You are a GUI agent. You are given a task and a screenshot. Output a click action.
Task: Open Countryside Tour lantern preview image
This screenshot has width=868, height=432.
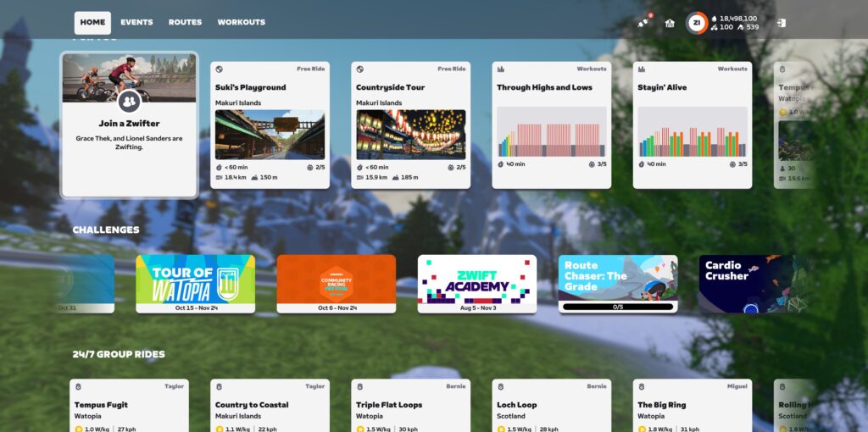tap(411, 135)
